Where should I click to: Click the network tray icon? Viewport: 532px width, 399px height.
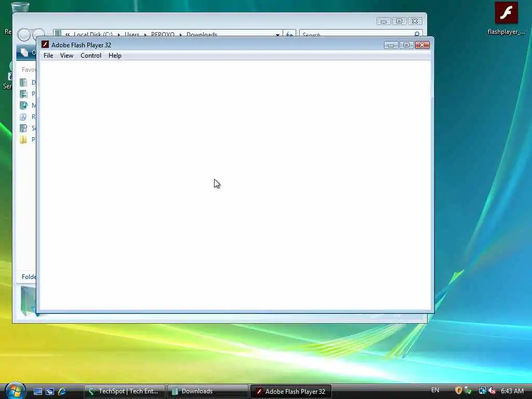(482, 391)
